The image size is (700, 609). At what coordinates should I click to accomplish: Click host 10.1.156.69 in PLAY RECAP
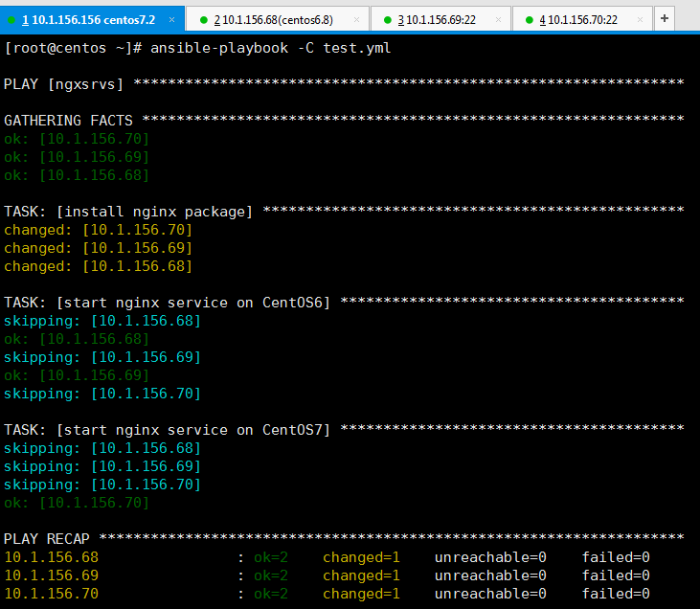(52, 575)
